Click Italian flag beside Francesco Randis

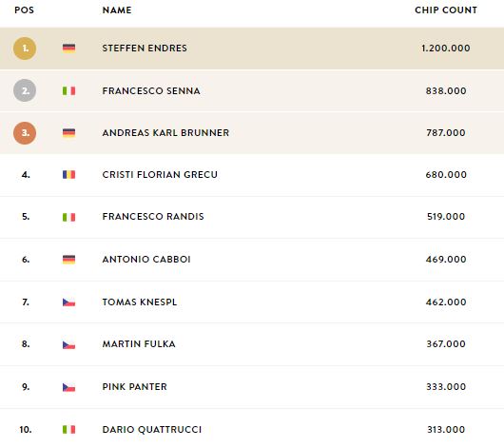[x=68, y=217]
